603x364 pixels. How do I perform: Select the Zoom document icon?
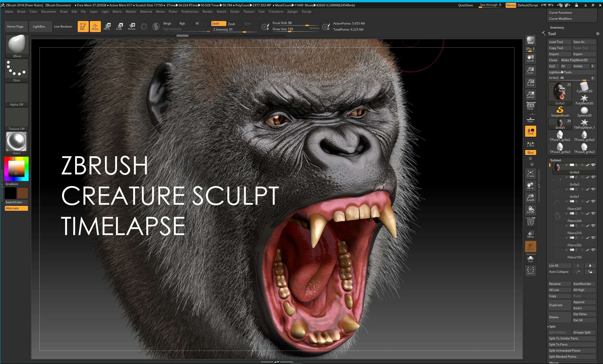click(x=530, y=71)
